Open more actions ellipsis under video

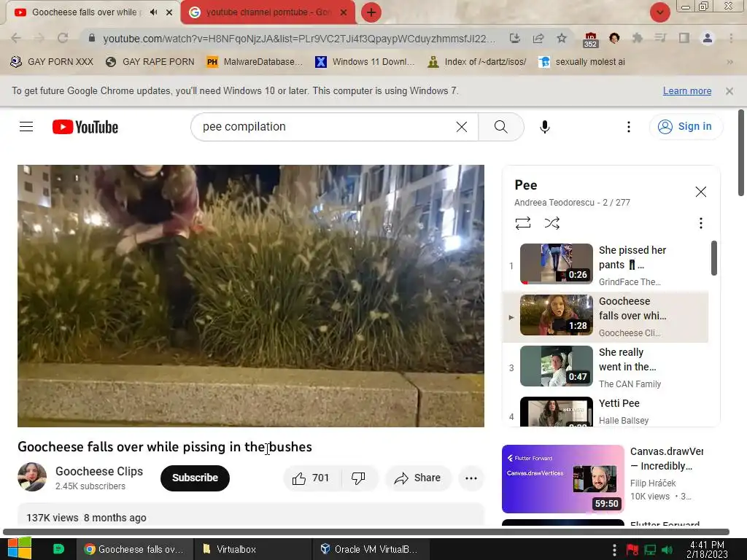tap(471, 478)
